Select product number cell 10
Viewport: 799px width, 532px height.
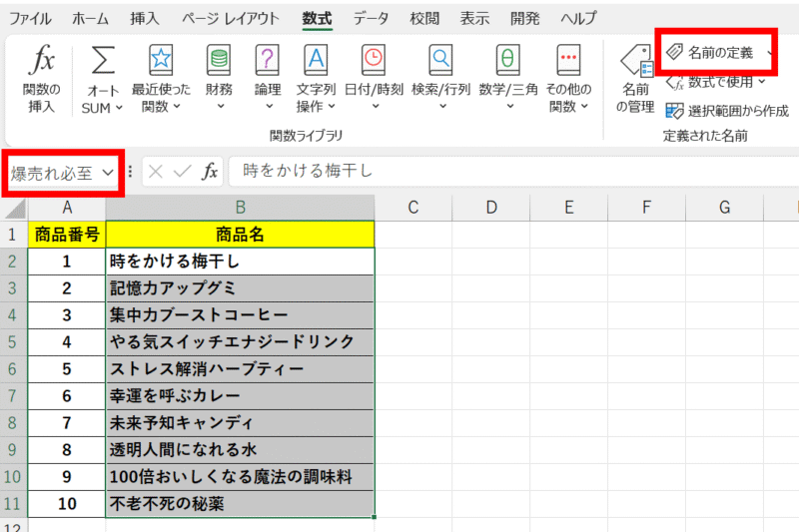(67, 504)
